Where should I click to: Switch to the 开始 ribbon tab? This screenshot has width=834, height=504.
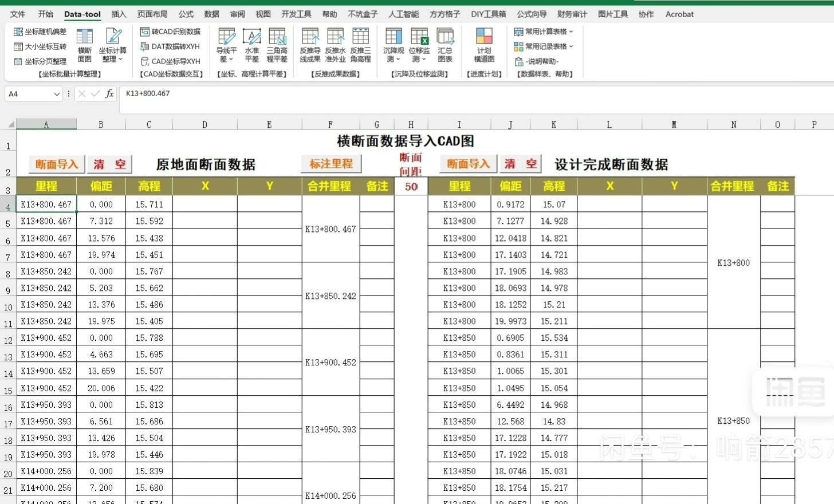pyautogui.click(x=46, y=14)
